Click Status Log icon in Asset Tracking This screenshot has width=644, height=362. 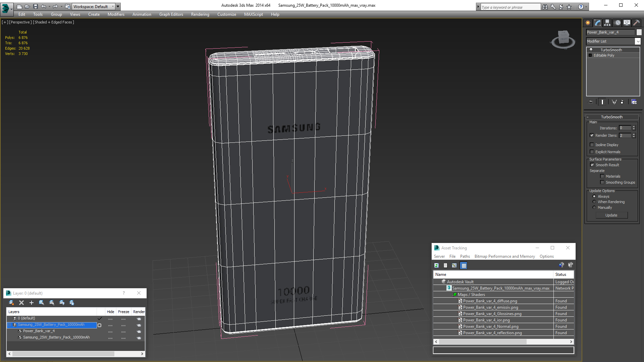point(445,265)
